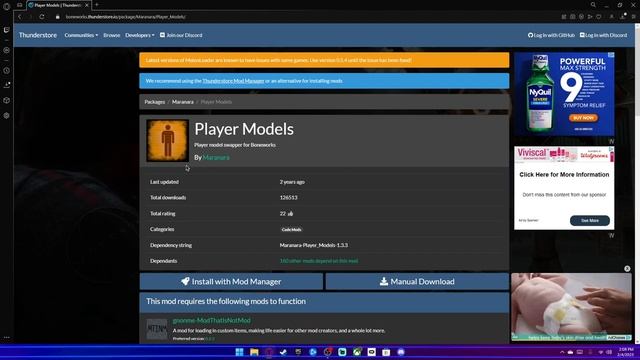Log in with GitHub
This screenshot has width=640, height=360.
[551, 35]
